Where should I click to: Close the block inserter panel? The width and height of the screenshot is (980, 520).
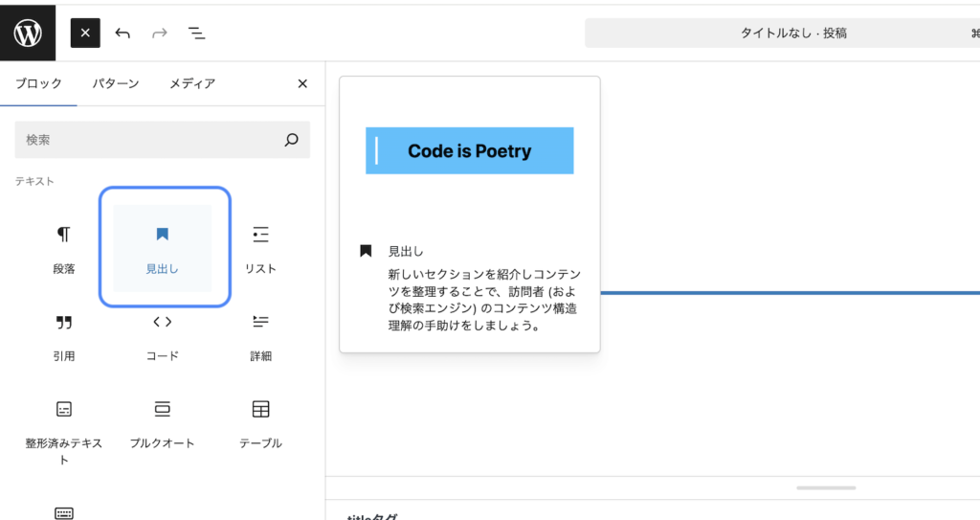point(302,84)
